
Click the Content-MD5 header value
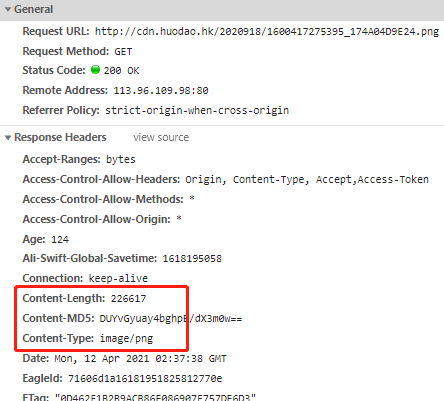[171, 319]
